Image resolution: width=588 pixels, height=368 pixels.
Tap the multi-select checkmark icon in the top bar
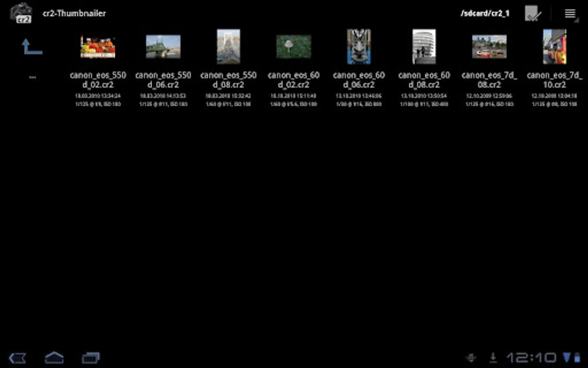click(x=533, y=13)
